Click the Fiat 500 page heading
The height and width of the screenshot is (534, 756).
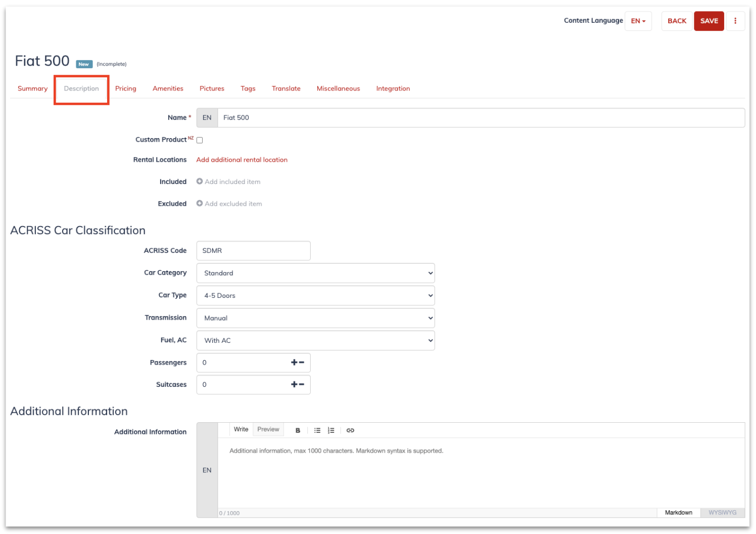42,61
